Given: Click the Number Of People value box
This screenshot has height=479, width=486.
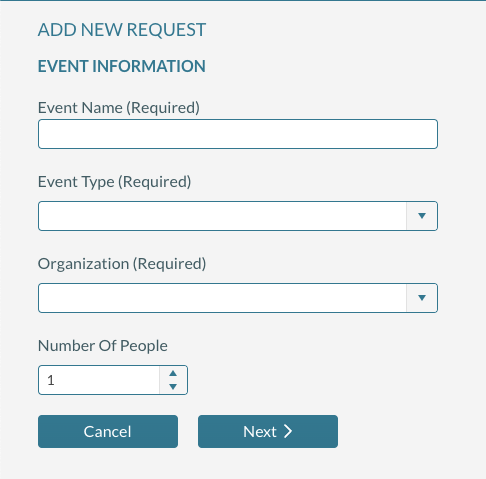Looking at the screenshot, I should pyautogui.click(x=99, y=380).
